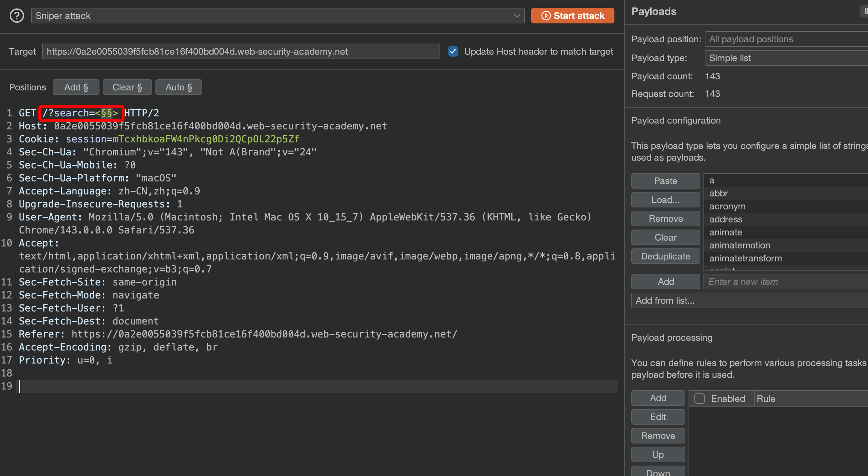Open the Sniper attack type dropdown
Image resolution: width=868 pixels, height=476 pixels.
pos(277,16)
